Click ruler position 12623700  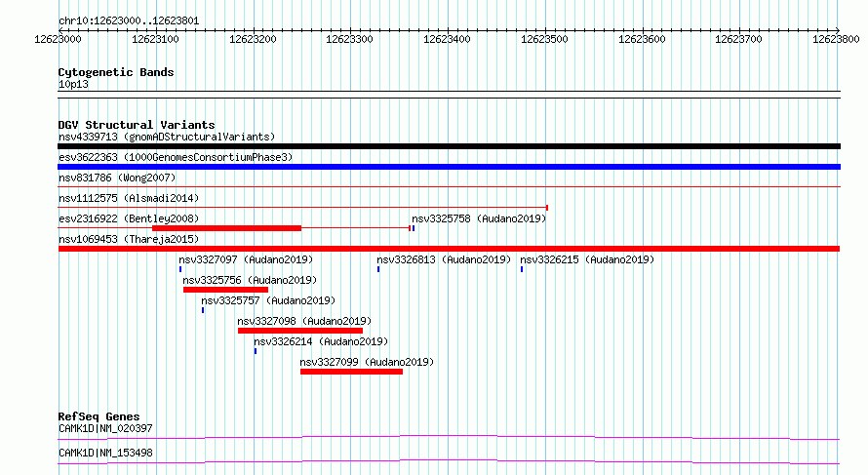(739, 39)
